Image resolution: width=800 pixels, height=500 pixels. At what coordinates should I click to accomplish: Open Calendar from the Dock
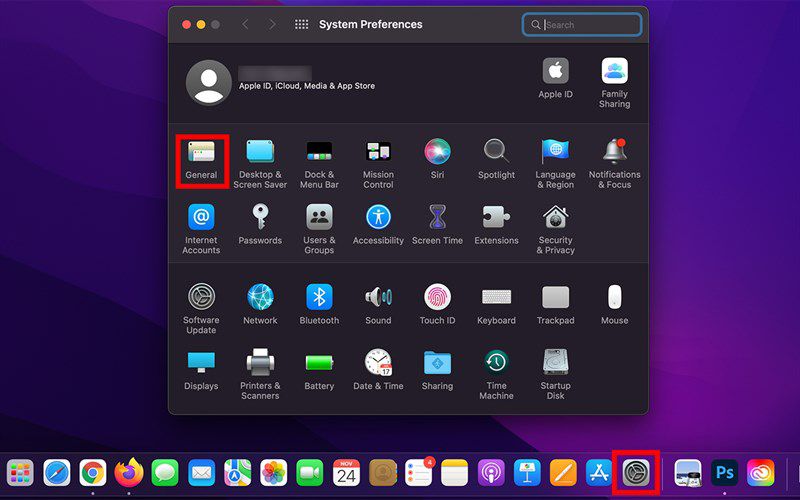point(346,473)
